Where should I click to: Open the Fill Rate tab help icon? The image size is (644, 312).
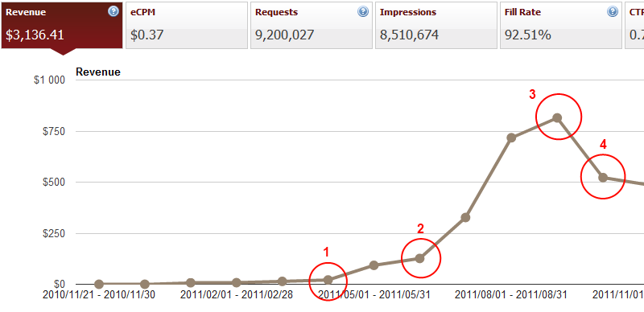613,11
